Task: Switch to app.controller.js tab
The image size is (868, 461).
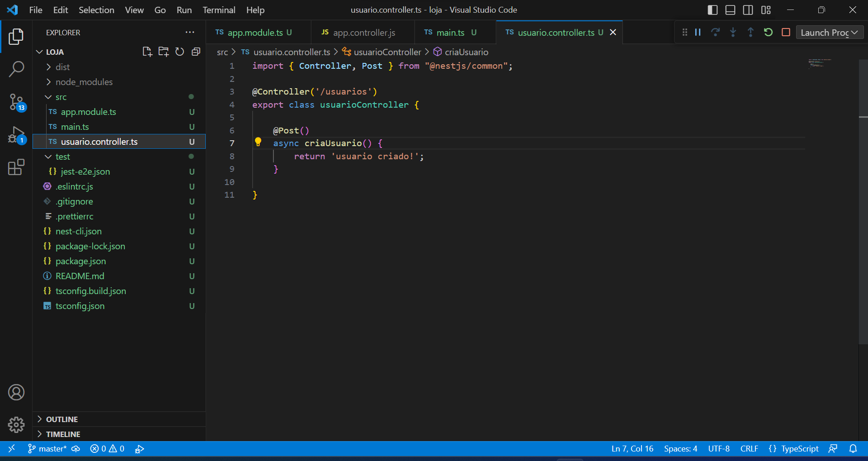Action: pos(363,32)
